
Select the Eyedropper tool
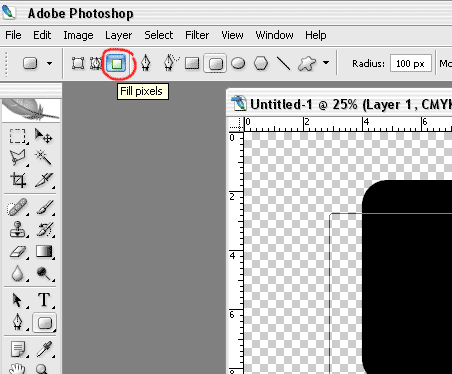click(44, 349)
